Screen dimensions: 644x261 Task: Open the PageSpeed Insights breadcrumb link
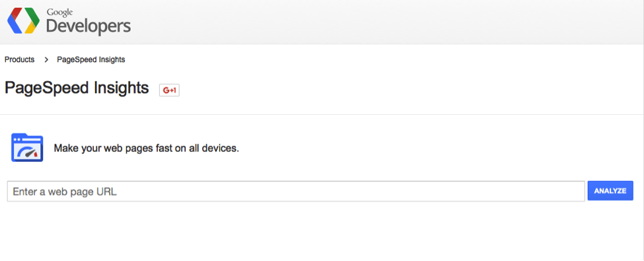click(x=90, y=59)
